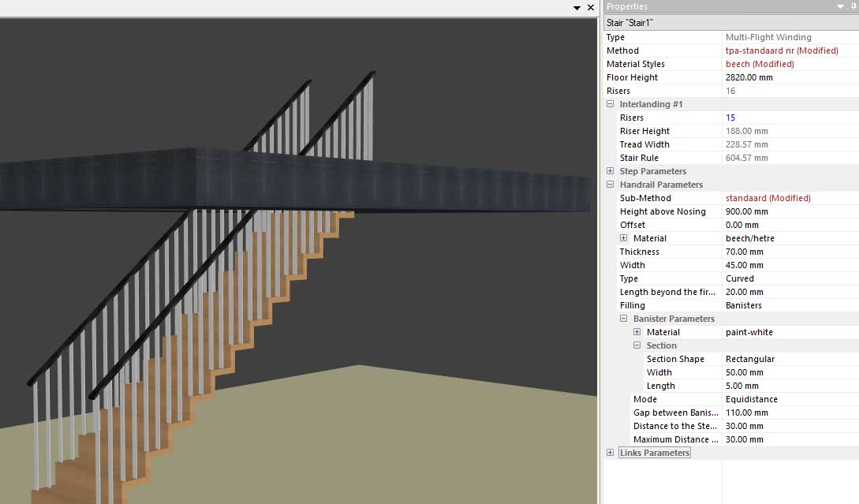859x504 pixels.
Task: Open the Properties panel options dropdown
Action: (840, 6)
